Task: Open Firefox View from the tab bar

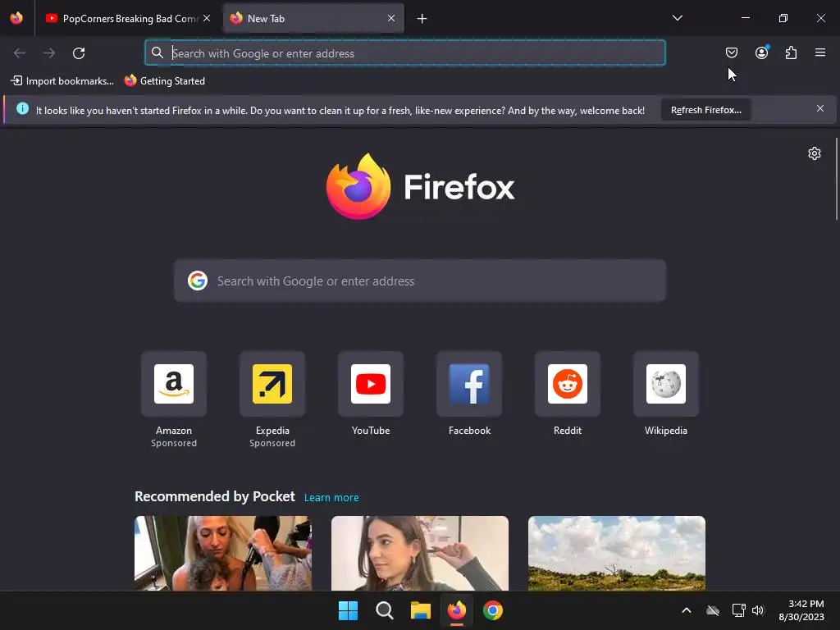Action: coord(16,18)
